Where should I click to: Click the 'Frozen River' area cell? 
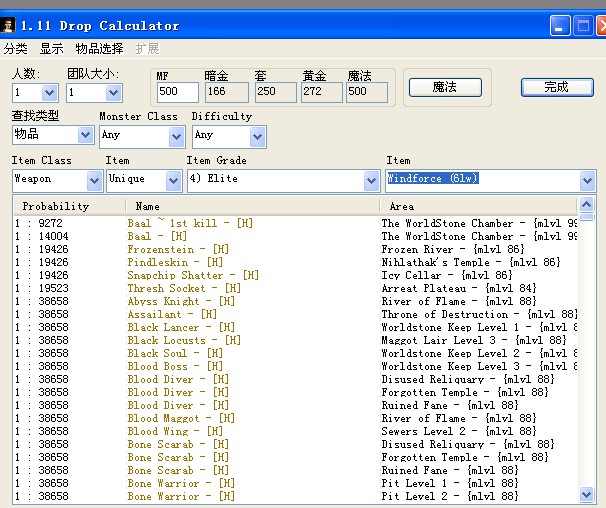(453, 249)
